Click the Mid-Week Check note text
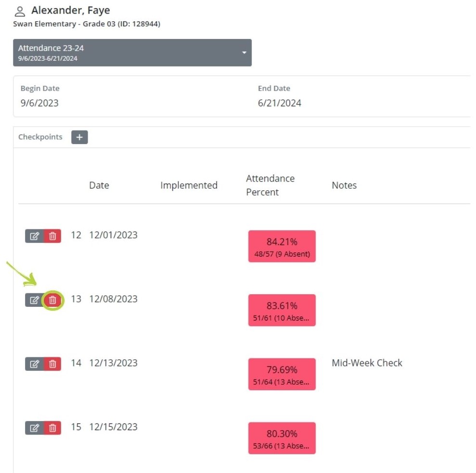Image resolution: width=476 pixels, height=473 pixels. [367, 363]
